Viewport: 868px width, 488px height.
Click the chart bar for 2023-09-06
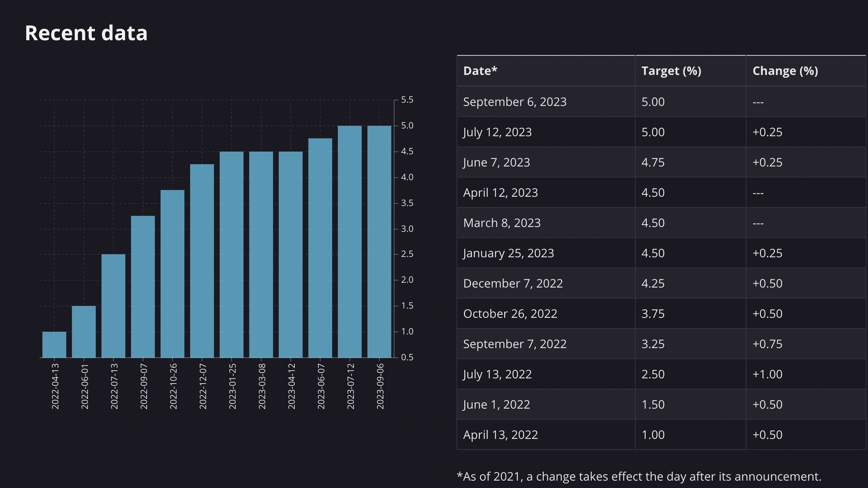[x=379, y=242]
